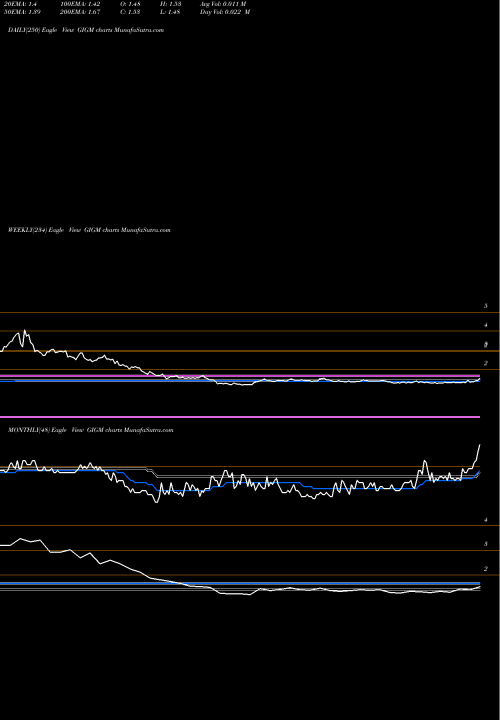Click the 200EMA: 1.67 readout

click(x=80, y=12)
